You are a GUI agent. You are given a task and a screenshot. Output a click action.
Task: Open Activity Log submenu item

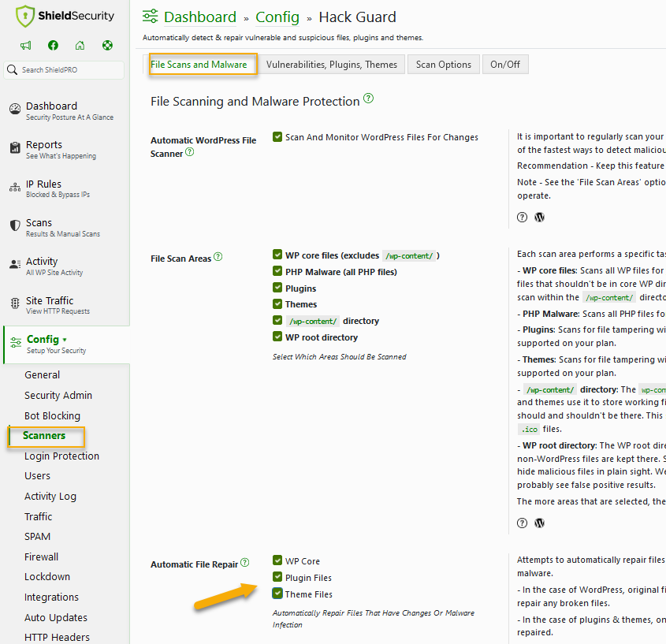pos(50,496)
